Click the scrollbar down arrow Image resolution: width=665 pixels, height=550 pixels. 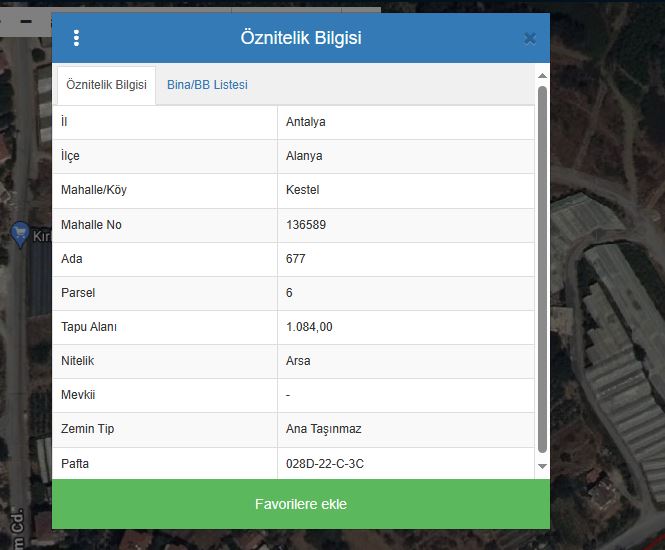click(x=542, y=466)
